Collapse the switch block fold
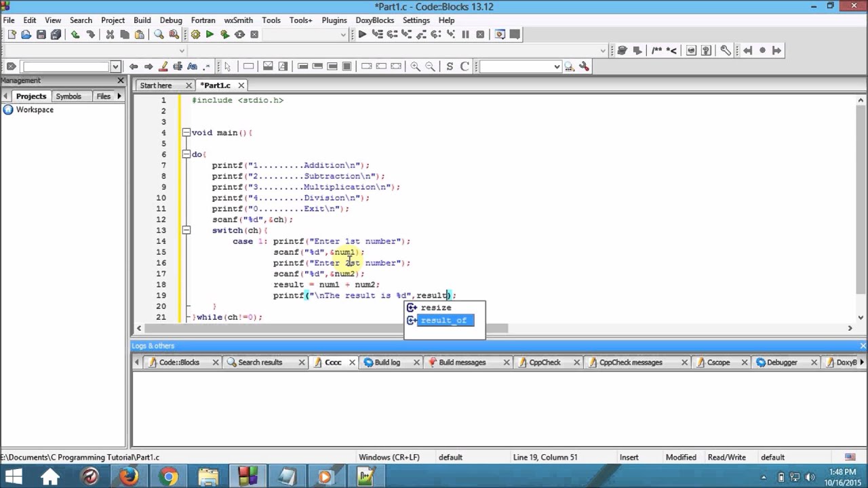This screenshot has width=868, height=488. (x=186, y=230)
